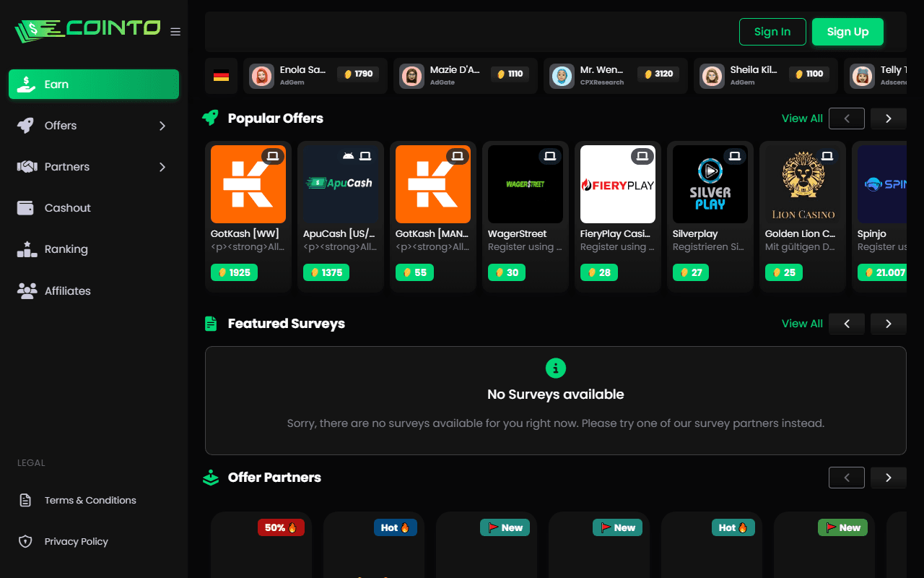Go to next Offer Partners
924x578 pixels.
889,478
